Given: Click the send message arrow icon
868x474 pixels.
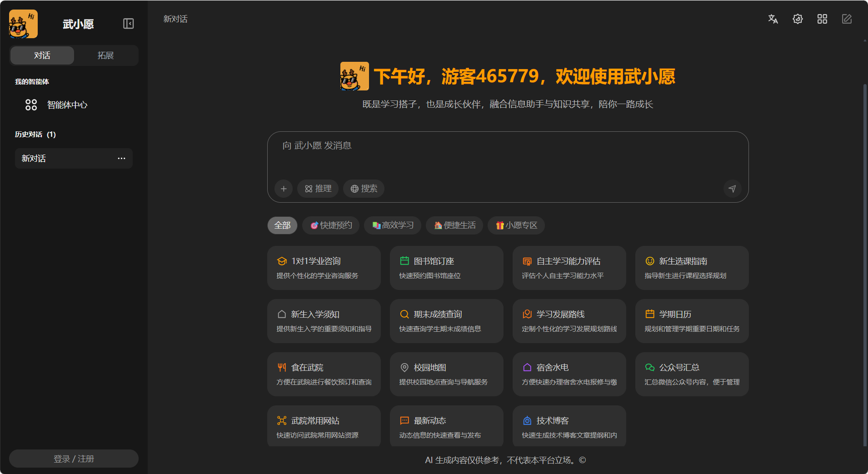Looking at the screenshot, I should tap(732, 189).
